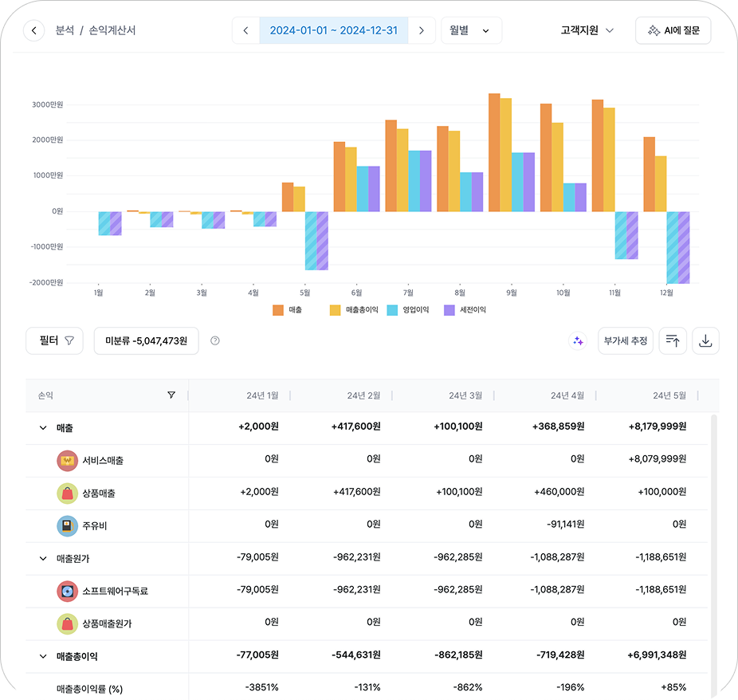Click the 2024-01-01 ~ 2024-12-31 date field

[333, 31]
